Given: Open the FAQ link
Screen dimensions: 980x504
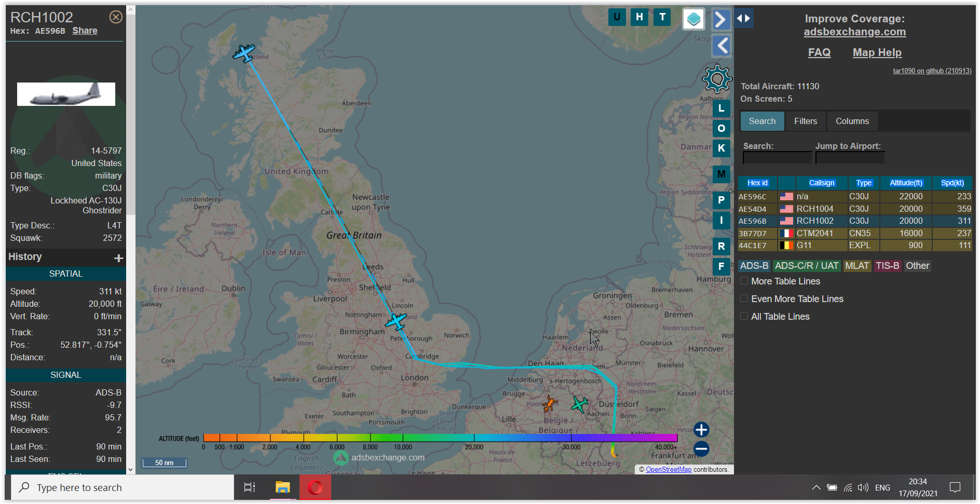Looking at the screenshot, I should pos(819,52).
